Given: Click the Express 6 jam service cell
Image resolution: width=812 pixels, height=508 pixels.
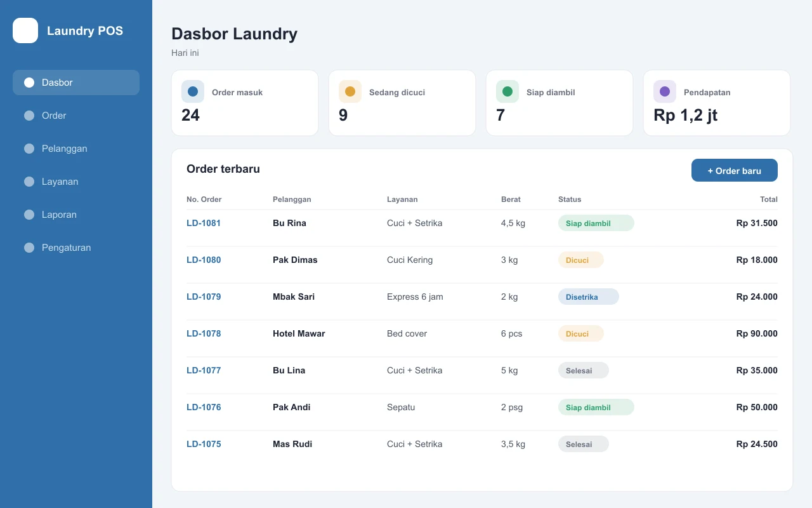Looking at the screenshot, I should [415, 297].
